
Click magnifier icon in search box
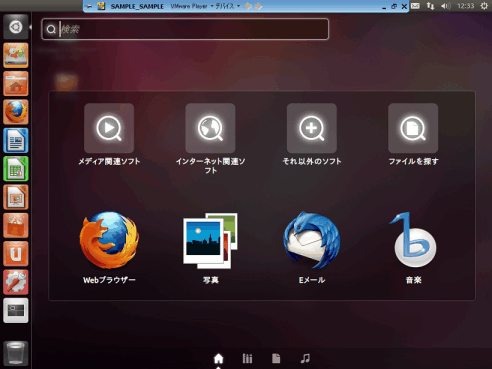(x=51, y=29)
